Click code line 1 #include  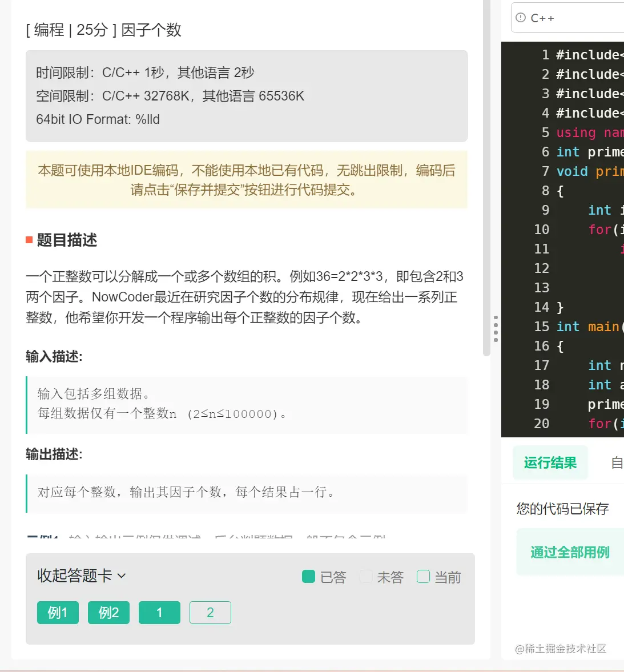tap(590, 55)
